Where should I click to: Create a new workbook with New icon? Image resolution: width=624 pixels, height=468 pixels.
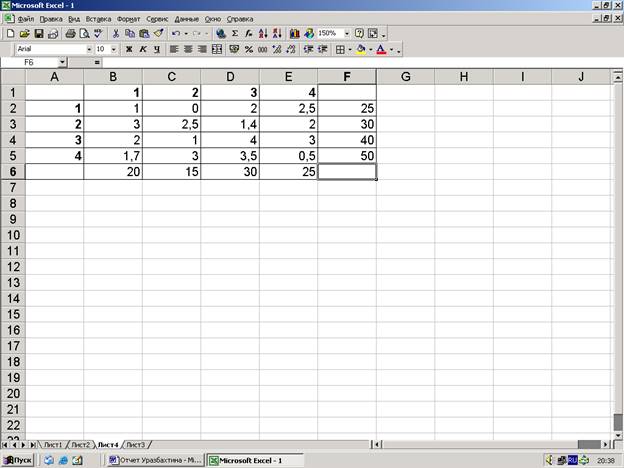pos(10,34)
